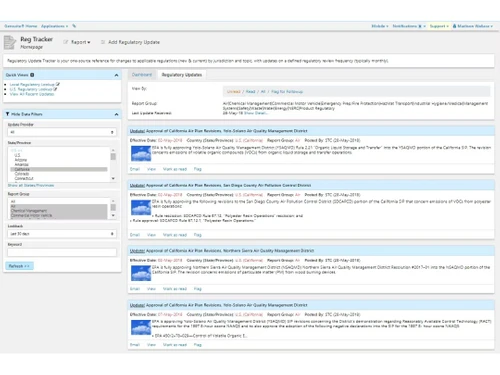
Task: Click Show Detail link under Last Update Received
Action: (x=256, y=113)
